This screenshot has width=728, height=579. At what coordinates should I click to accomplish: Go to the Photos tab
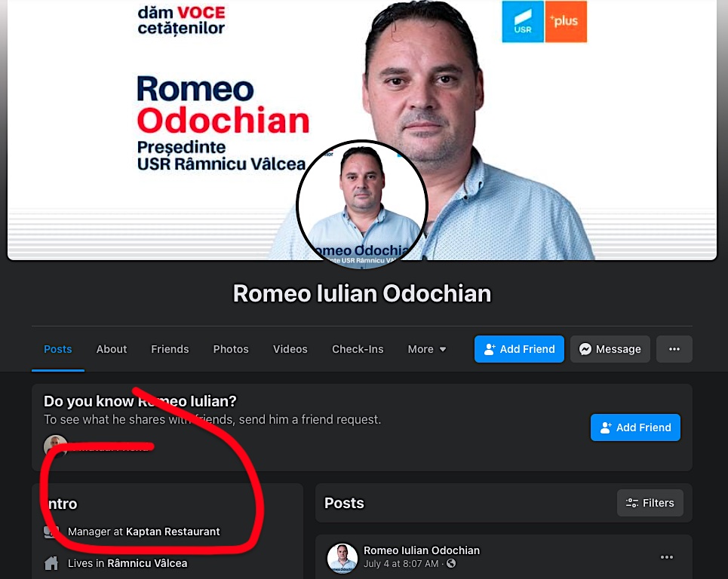pos(231,349)
